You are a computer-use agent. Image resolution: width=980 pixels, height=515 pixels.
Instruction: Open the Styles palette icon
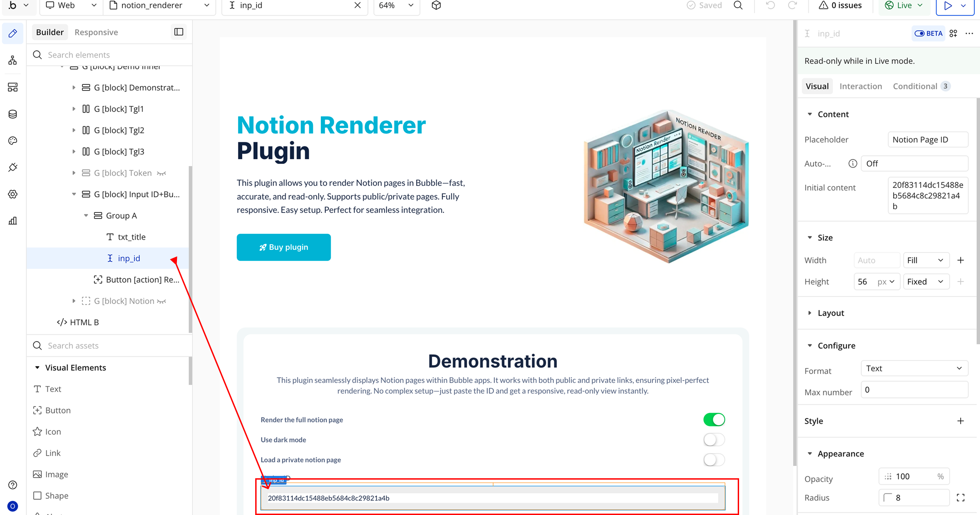[13, 141]
